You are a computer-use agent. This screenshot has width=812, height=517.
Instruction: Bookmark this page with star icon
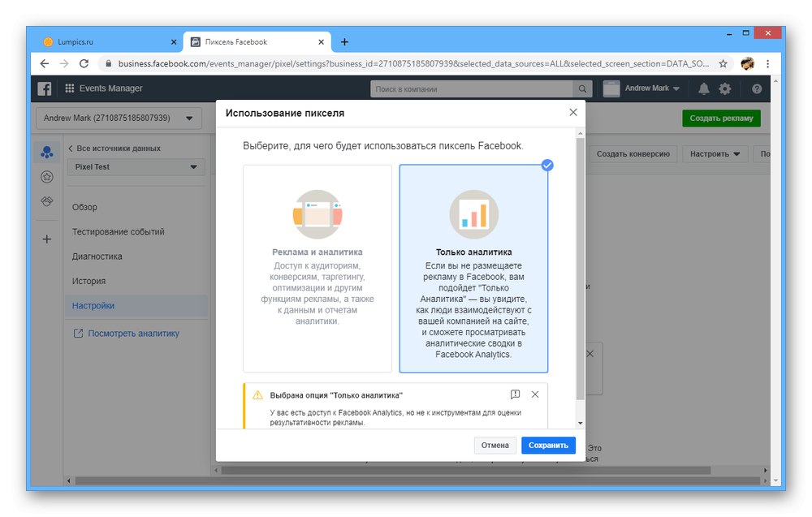723,63
